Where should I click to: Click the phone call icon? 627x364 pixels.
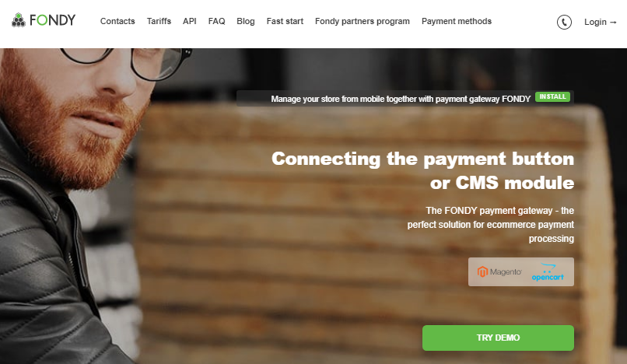pyautogui.click(x=564, y=22)
